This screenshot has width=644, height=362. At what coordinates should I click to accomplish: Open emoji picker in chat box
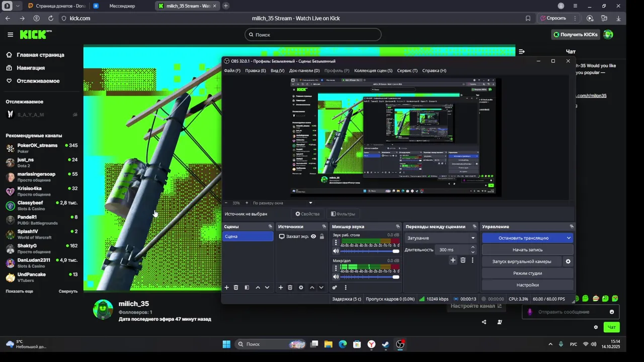point(612,312)
